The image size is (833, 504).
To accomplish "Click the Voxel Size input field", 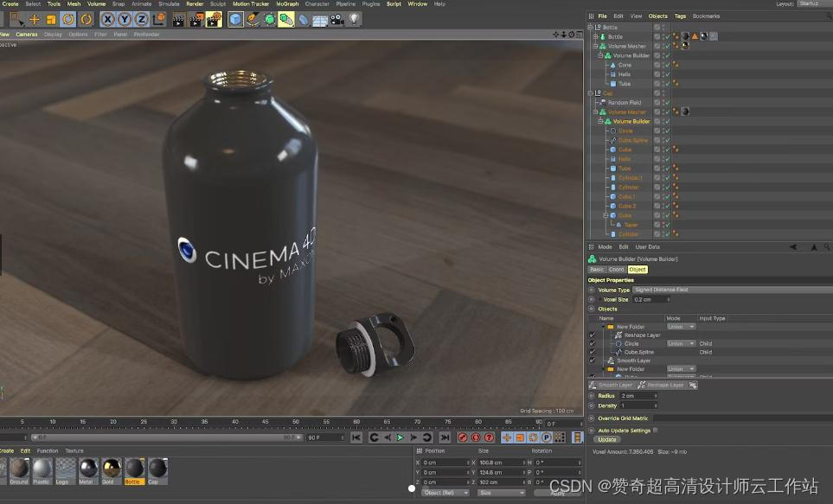I will (x=651, y=299).
